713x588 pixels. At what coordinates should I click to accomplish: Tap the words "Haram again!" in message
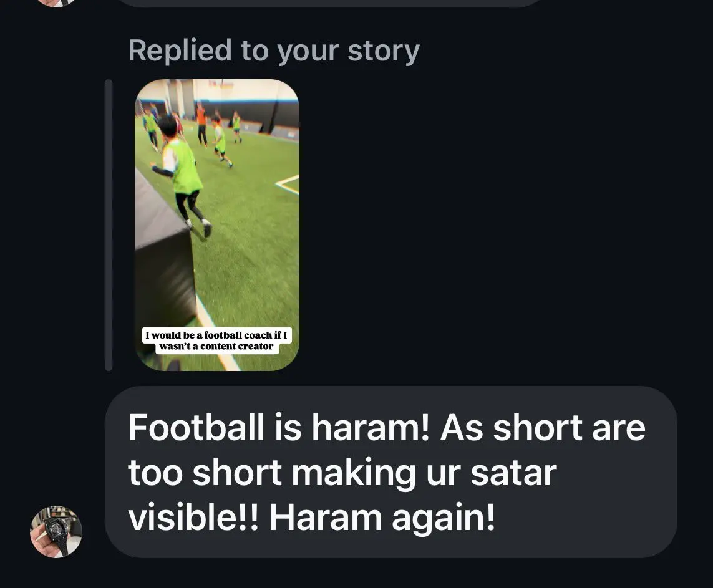[382, 517]
